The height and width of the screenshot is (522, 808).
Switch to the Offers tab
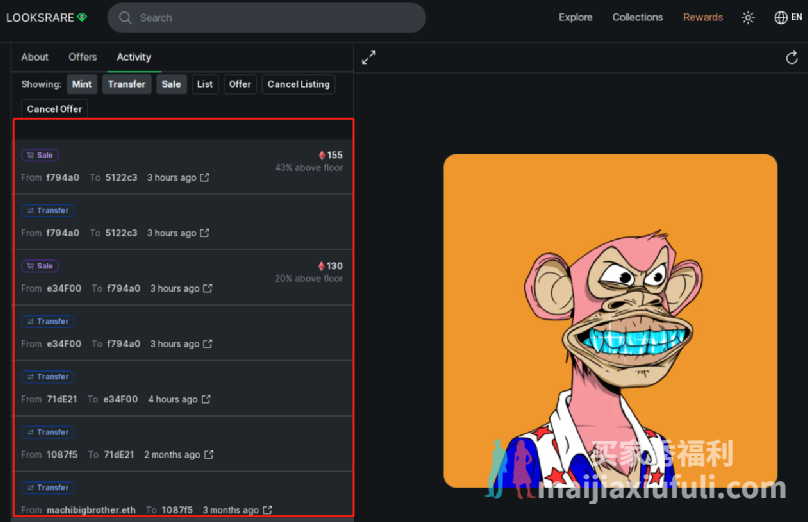tap(82, 57)
